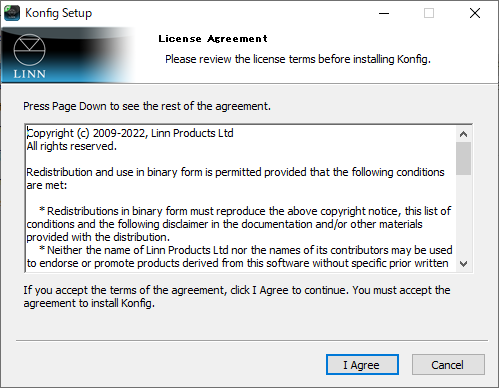Click the 'Redistribution and use in binary form' paragraph
The image size is (499, 388).
click(x=235, y=179)
